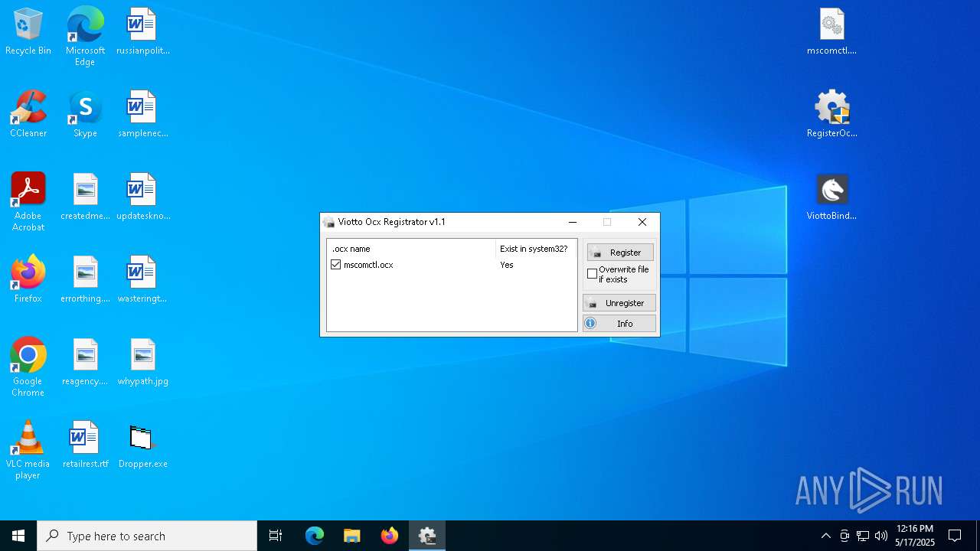Open the notification center
This screenshot has width=980, height=551.
(955, 536)
